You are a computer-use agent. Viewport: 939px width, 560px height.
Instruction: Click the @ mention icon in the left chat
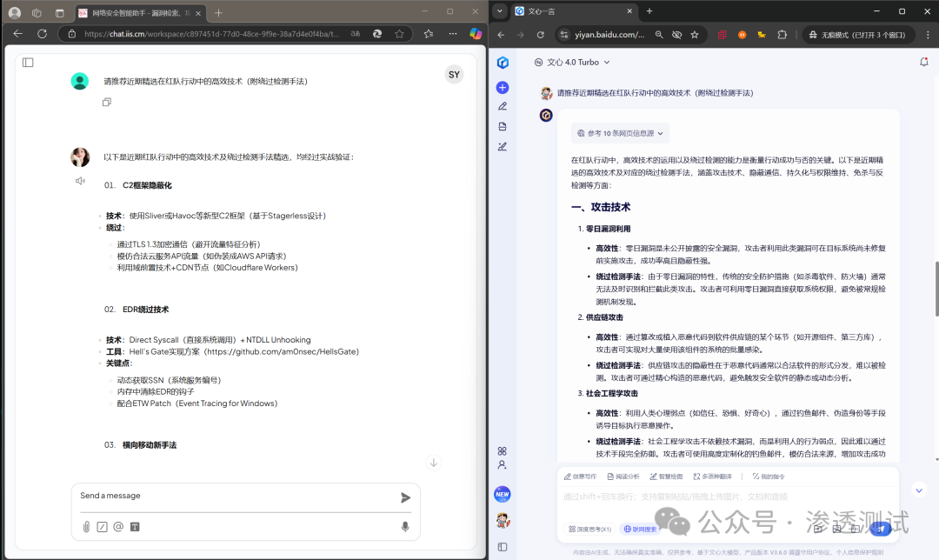pos(118,526)
